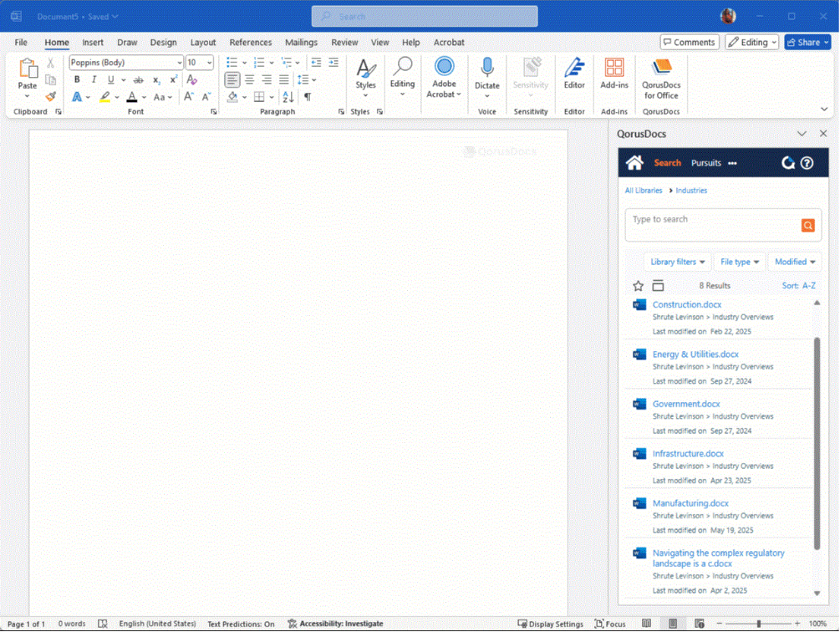The width and height of the screenshot is (840, 632).
Task: Click the QorusDocs refresh icon
Action: pos(787,163)
